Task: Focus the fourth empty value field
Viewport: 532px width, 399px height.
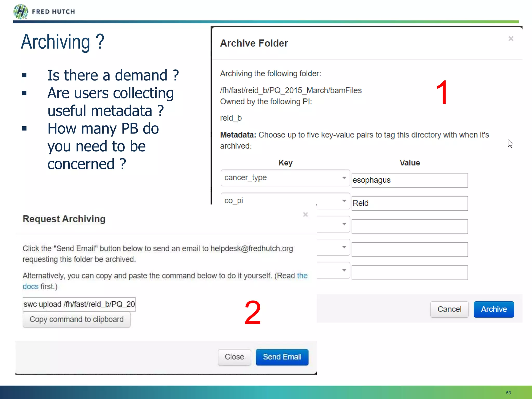Action: point(410,249)
